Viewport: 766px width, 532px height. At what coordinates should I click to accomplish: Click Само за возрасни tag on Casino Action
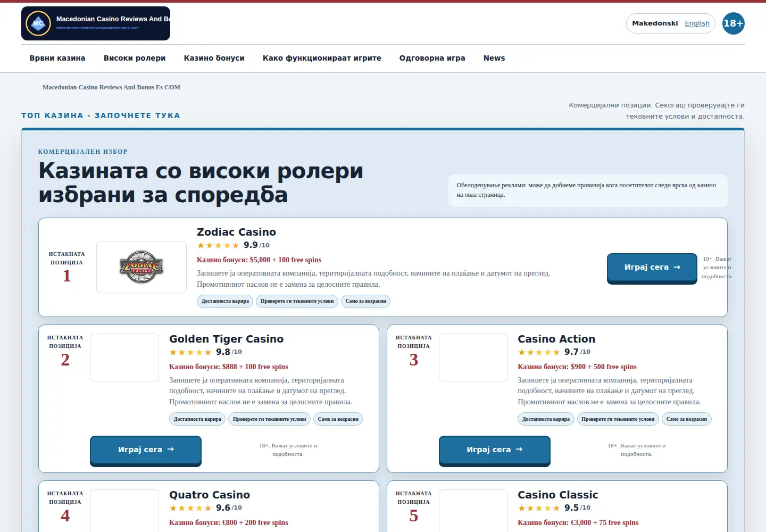[687, 419]
